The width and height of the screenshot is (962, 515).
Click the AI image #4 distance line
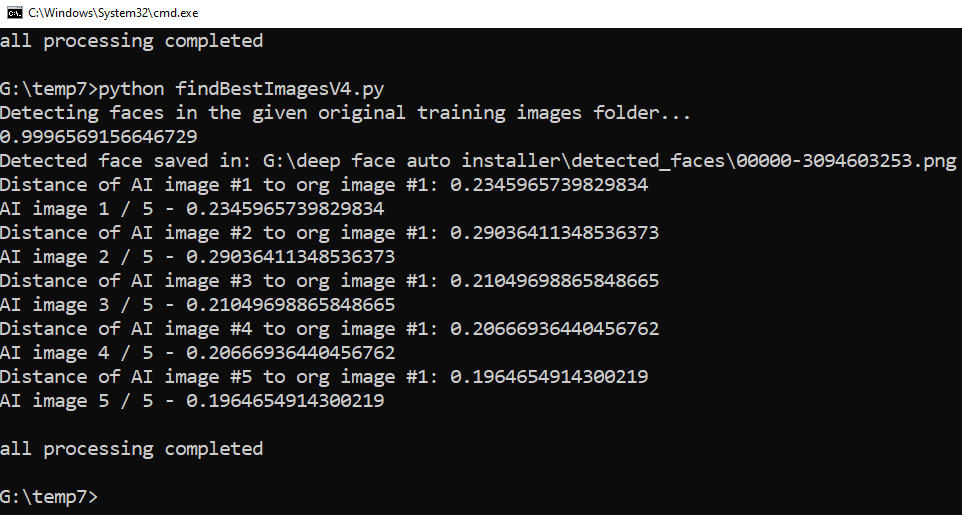[x=329, y=329]
